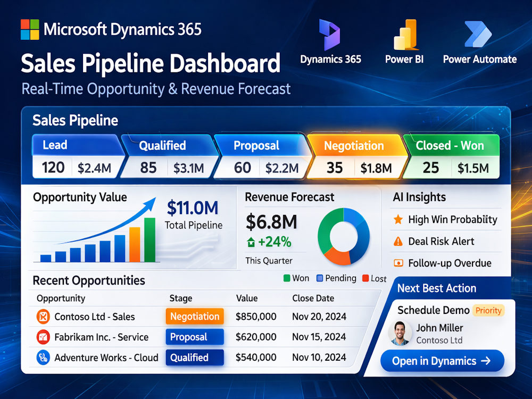Select the Closed - Won stage header
Image resolution: width=532 pixels, height=399 pixels.
pos(451,145)
